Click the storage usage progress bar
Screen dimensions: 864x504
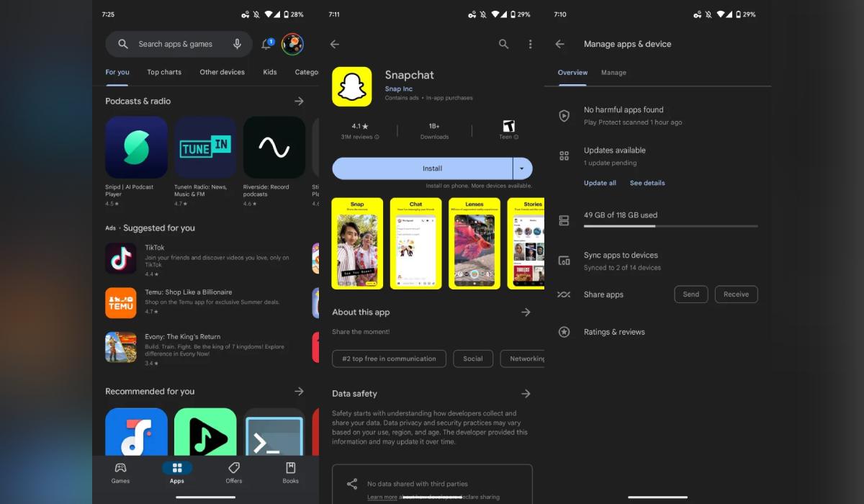click(670, 226)
